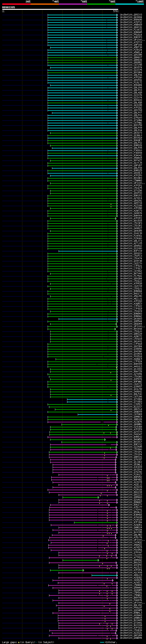This screenshot has width=146, height=644.
Task: Select label UniRef100_P23472
Action: coord(131,30)
